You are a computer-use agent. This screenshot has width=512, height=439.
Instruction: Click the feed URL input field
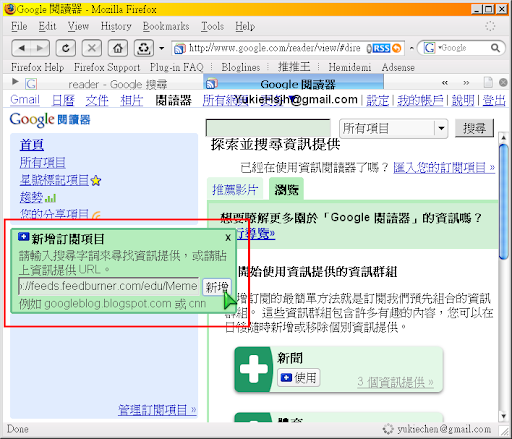[109, 286]
